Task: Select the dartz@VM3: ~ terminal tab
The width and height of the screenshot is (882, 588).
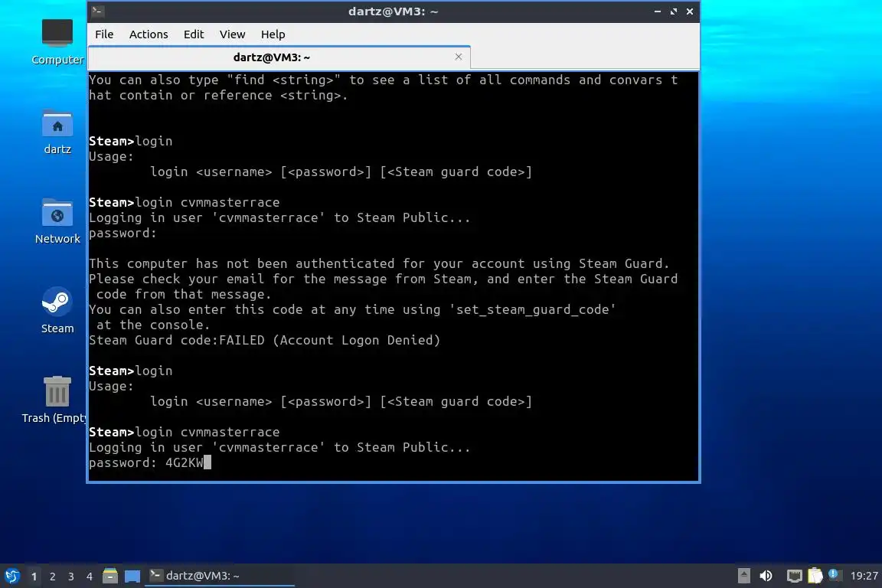Action: 279,57
